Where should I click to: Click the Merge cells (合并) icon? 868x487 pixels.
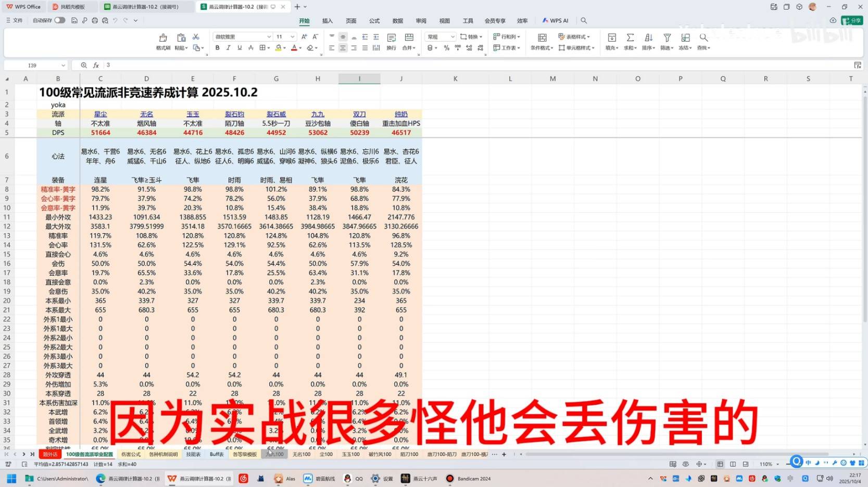(409, 38)
